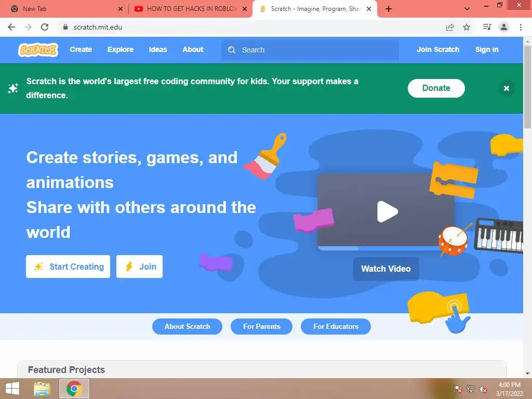The image size is (532, 399).
Task: Play the intro video
Action: [x=387, y=212]
